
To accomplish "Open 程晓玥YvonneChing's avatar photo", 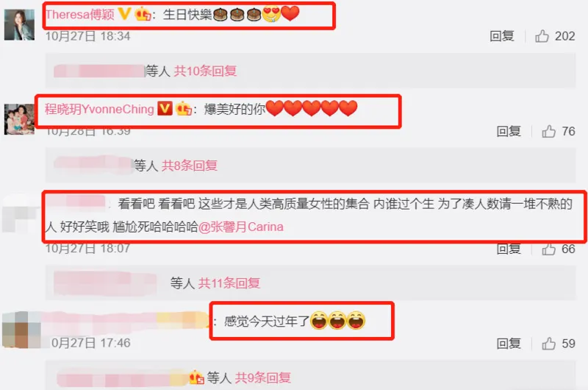I will click(x=20, y=119).
